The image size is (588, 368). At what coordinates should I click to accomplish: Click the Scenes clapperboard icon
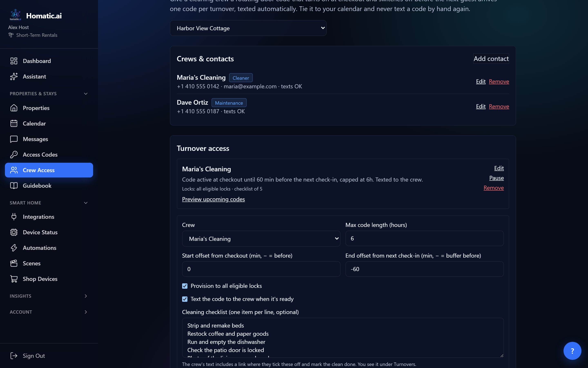tap(14, 263)
